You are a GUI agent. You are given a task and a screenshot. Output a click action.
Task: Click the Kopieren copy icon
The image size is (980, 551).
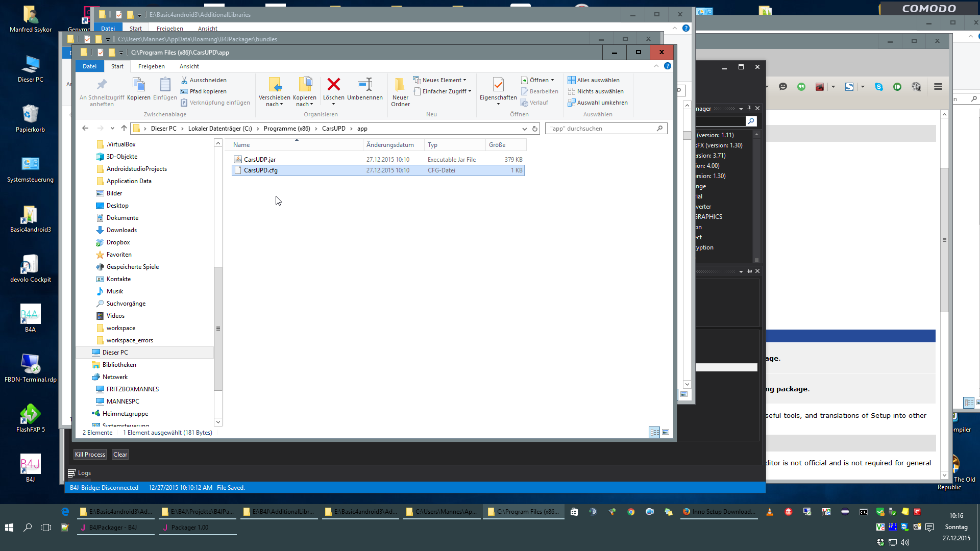tap(139, 84)
